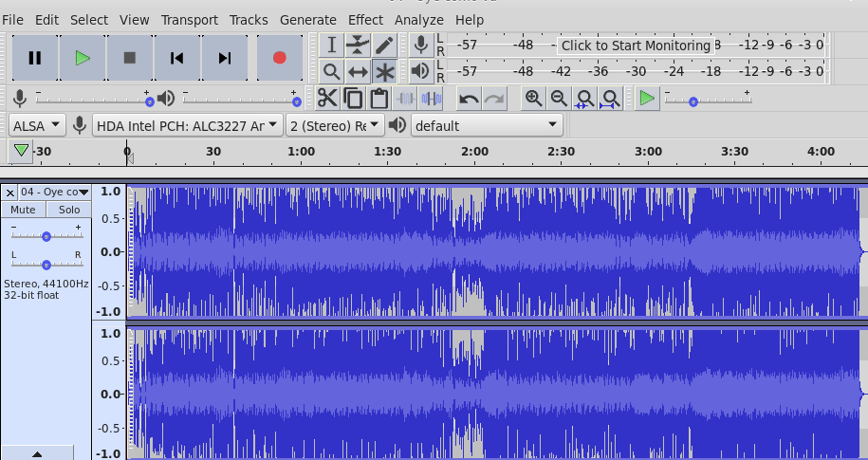Open the Tracks menu

249,20
